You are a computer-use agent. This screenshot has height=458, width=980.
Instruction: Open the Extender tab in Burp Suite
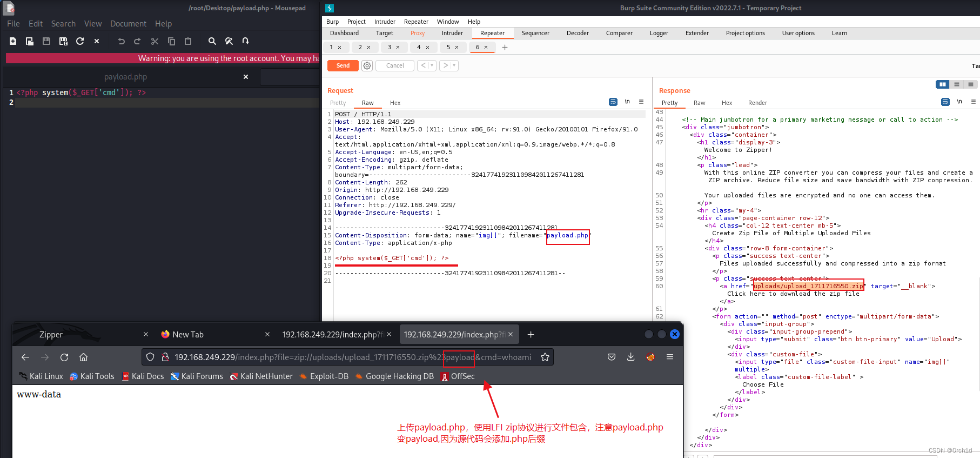point(697,33)
